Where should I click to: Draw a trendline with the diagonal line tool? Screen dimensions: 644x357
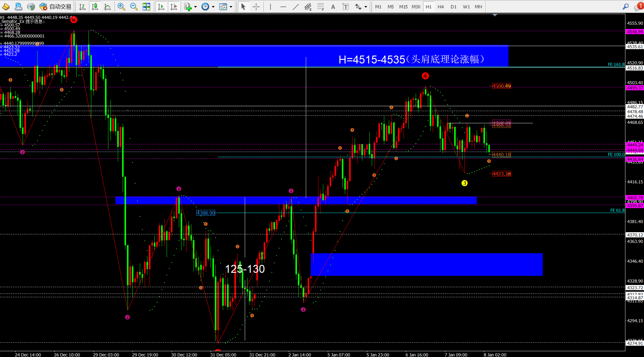click(x=295, y=6)
